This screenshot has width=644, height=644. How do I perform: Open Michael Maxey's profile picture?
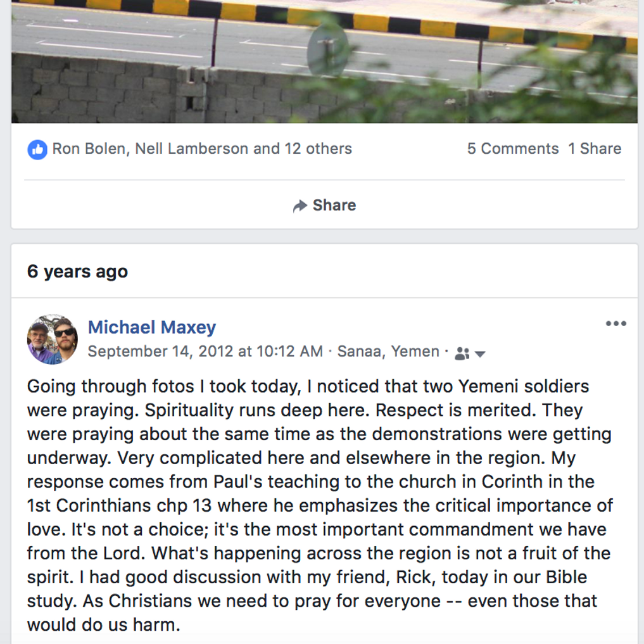pos(53,339)
